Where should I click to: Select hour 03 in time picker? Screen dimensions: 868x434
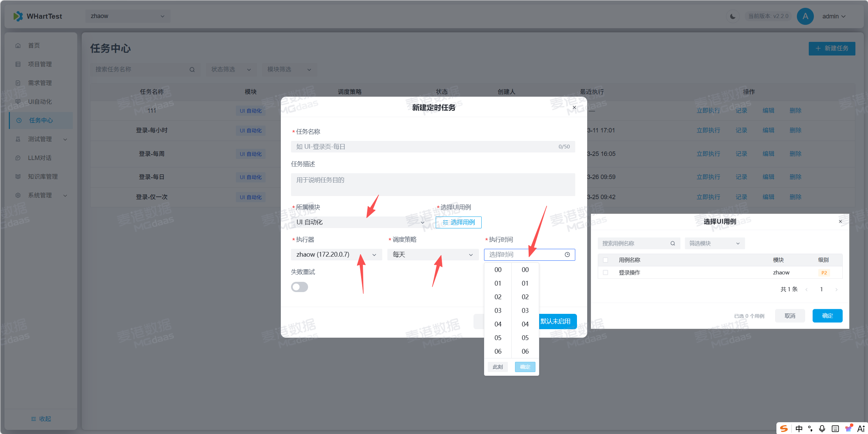pyautogui.click(x=498, y=310)
